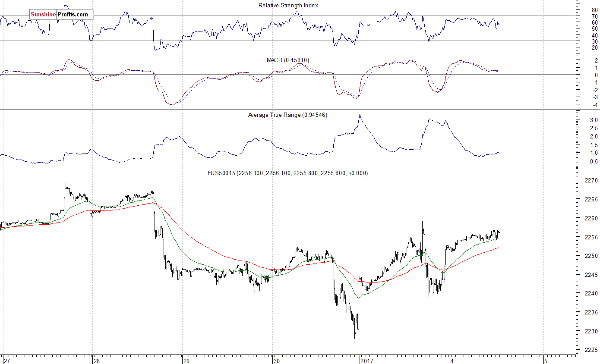600x364 pixels.
Task: Click the RSI axis value 70
Action: [x=594, y=16]
